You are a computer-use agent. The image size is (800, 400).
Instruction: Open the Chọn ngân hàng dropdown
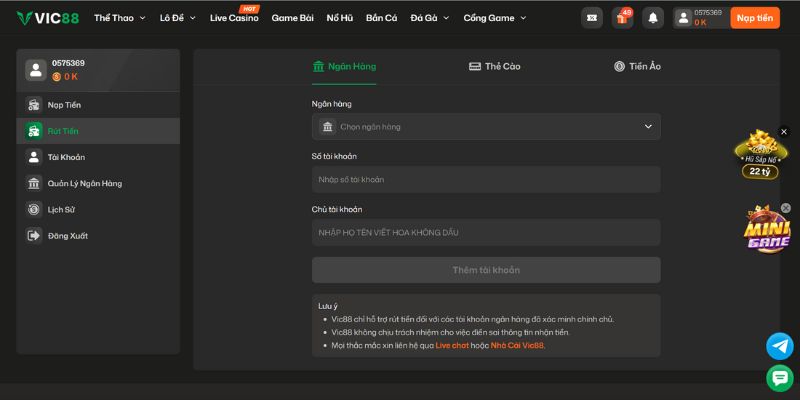pos(486,127)
